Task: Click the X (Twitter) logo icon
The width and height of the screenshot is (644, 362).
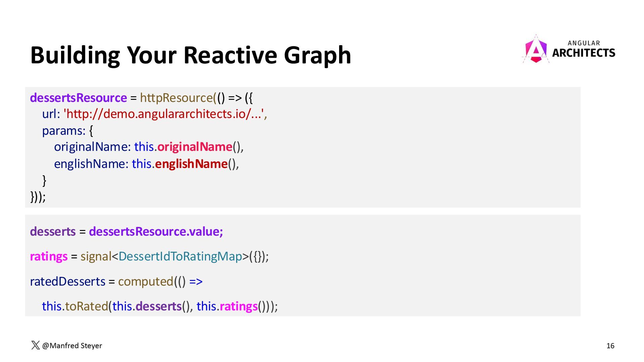Action: click(35, 345)
